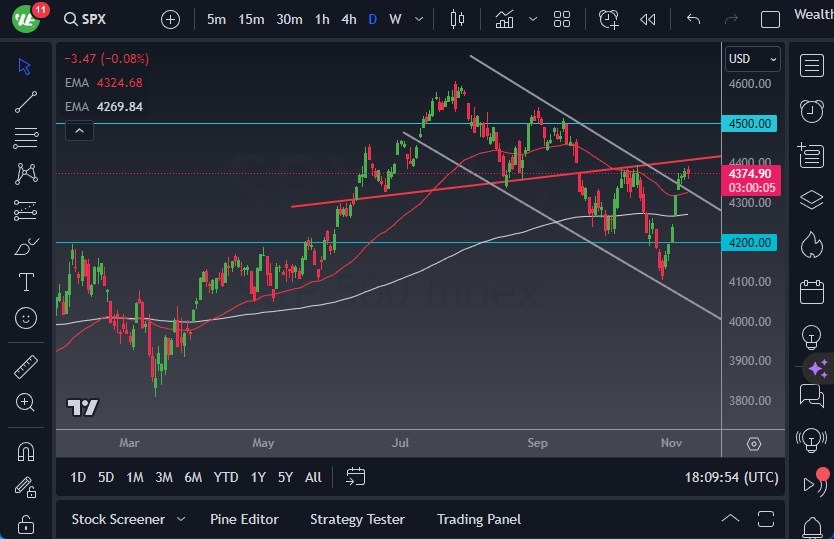
Task: Set chart range to YTD
Action: point(226,477)
